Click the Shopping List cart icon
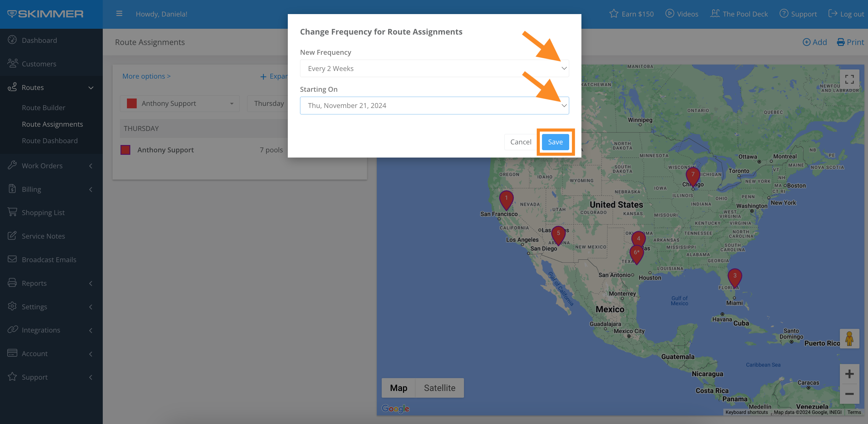 click(x=12, y=212)
